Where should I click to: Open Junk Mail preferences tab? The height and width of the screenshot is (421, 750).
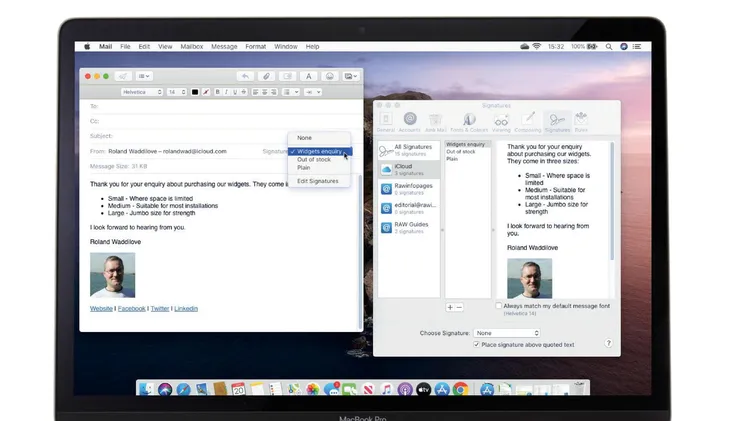tap(435, 122)
